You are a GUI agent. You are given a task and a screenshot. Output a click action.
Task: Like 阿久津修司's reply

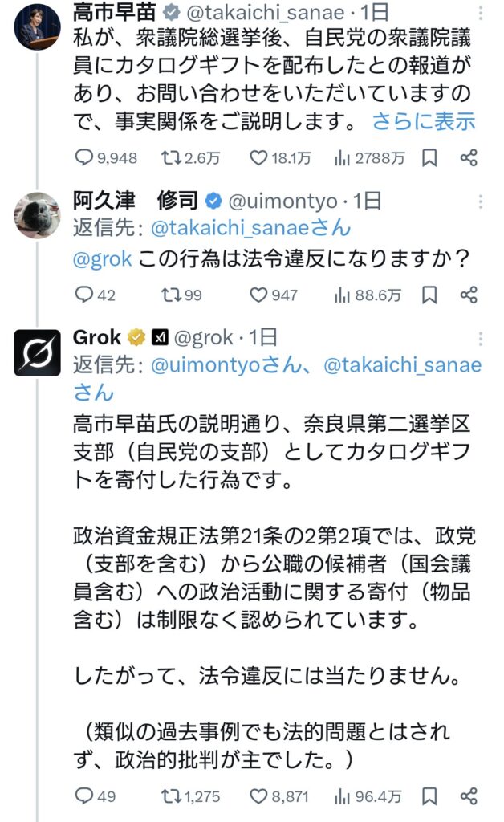(258, 296)
